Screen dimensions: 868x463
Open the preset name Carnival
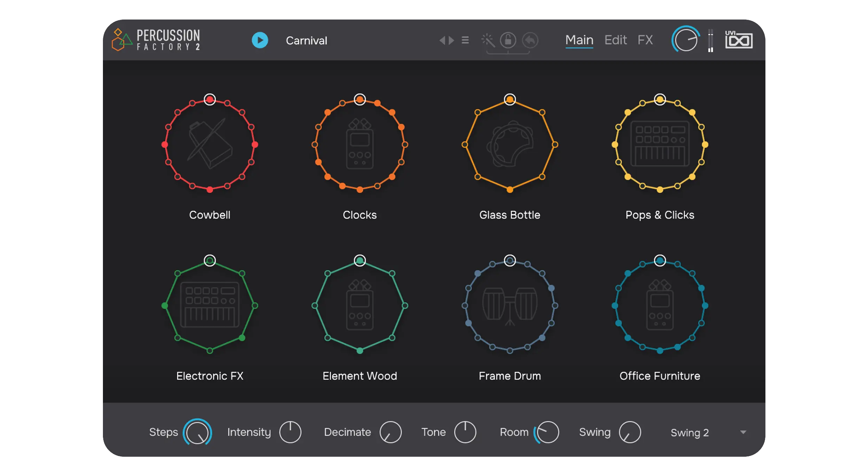tap(306, 40)
